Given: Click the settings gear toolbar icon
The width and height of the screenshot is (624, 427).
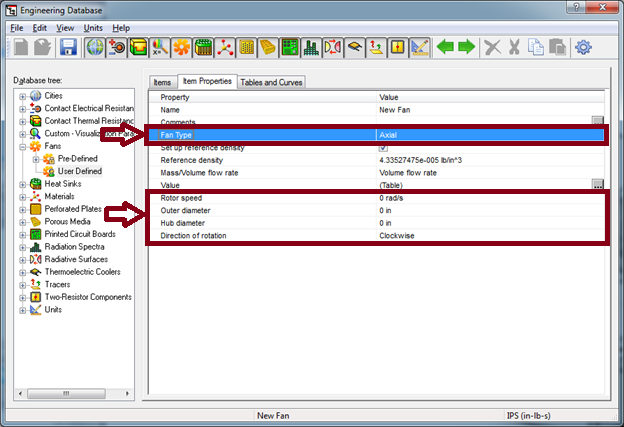Looking at the screenshot, I should (583, 47).
